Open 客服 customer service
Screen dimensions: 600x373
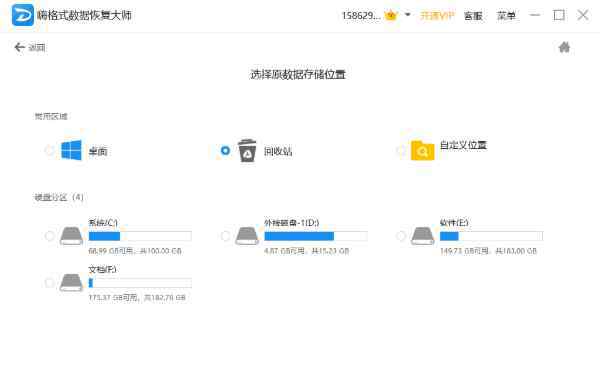click(x=473, y=16)
